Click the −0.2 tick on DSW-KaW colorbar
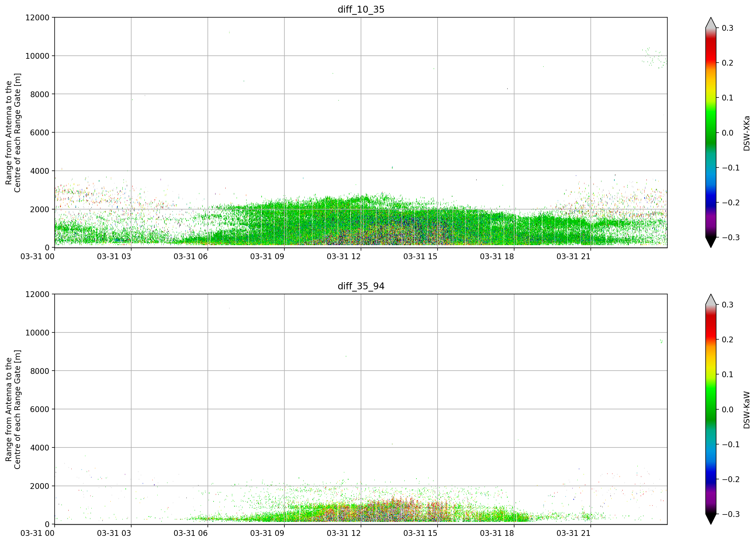The image size is (756, 543). click(731, 480)
